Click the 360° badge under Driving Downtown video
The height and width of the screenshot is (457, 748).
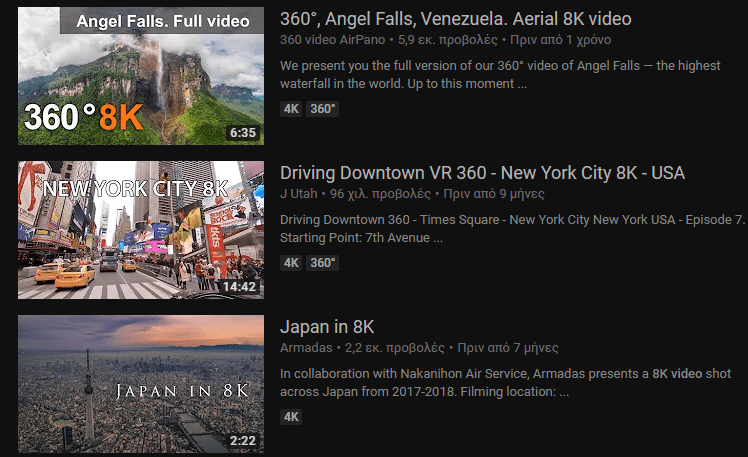[322, 263]
